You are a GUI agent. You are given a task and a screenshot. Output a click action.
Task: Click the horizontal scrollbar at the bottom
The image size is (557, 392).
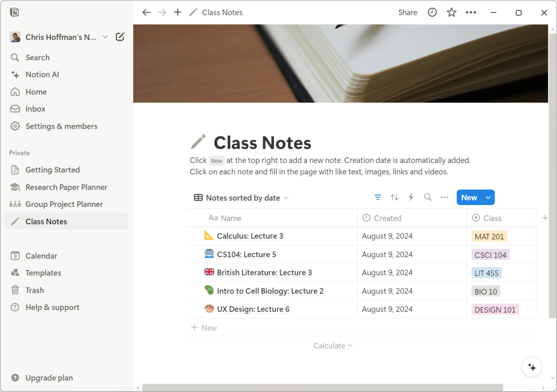tap(322, 387)
